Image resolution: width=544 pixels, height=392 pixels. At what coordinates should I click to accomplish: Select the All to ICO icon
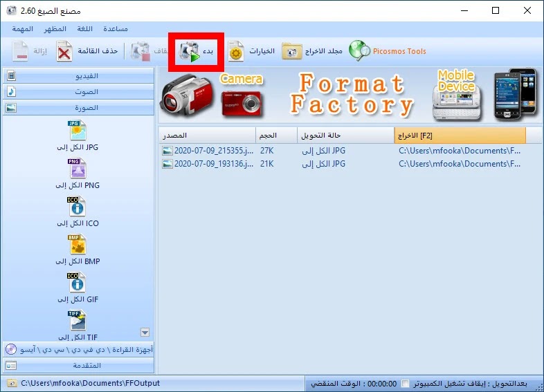click(x=77, y=207)
